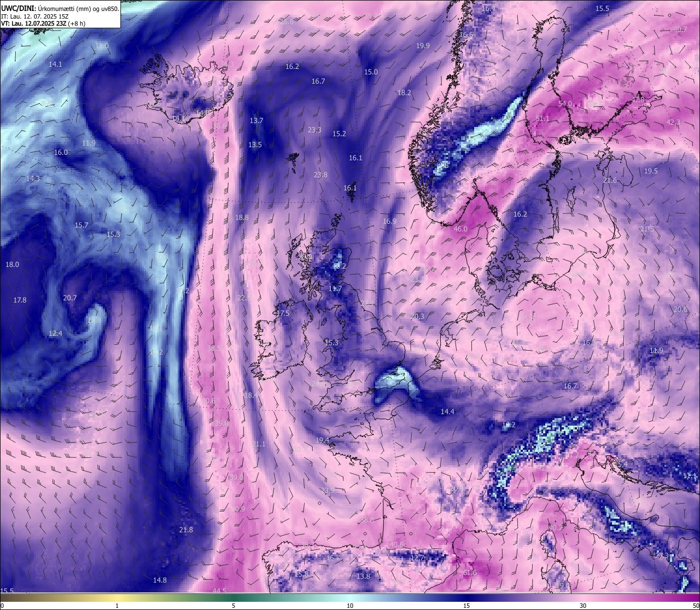This screenshot has height=610, width=700.
Task: Click the '21.8' value label
Action: pos(186,530)
